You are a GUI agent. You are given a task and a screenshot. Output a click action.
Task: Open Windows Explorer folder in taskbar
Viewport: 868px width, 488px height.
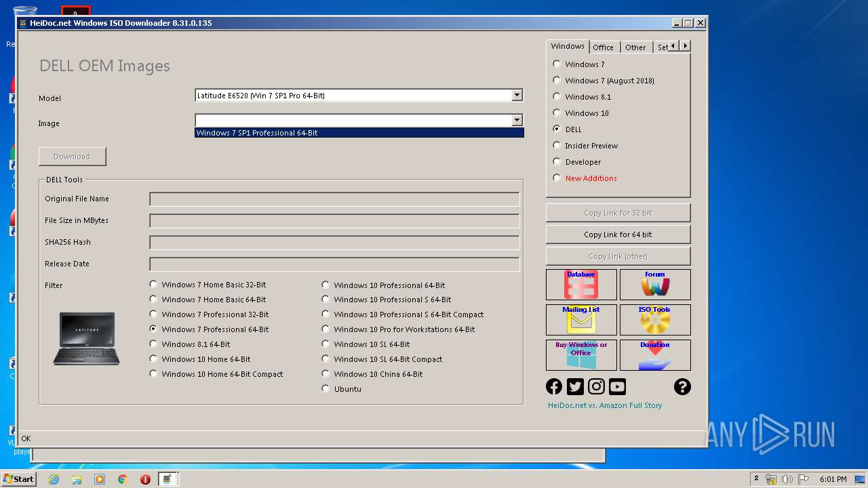pos(77,479)
